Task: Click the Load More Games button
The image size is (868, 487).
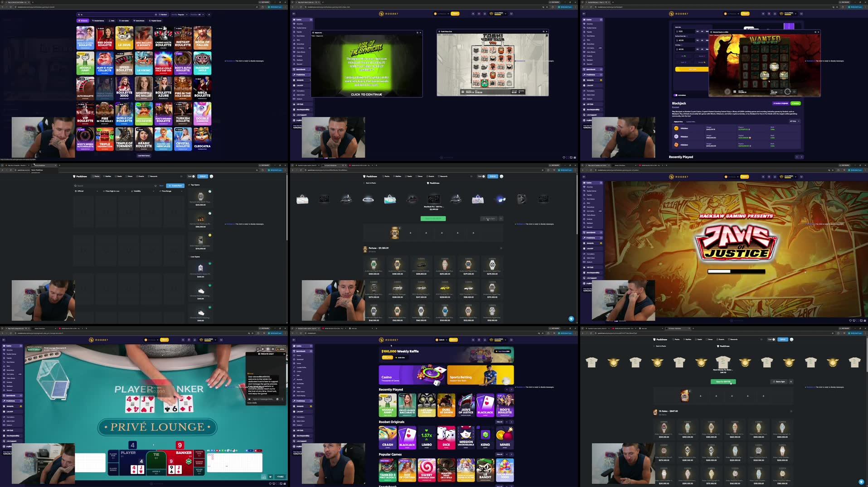Action: pyautogui.click(x=144, y=155)
